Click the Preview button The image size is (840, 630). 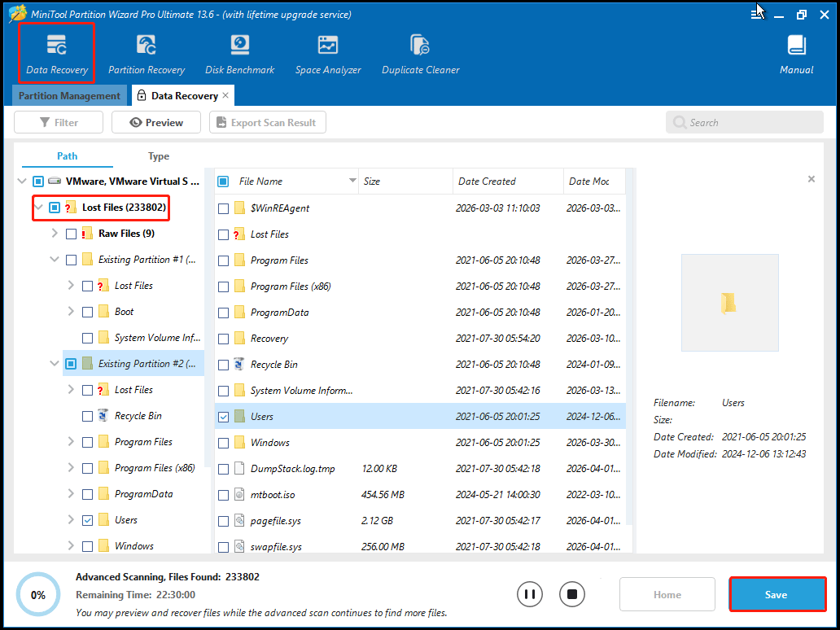(156, 122)
